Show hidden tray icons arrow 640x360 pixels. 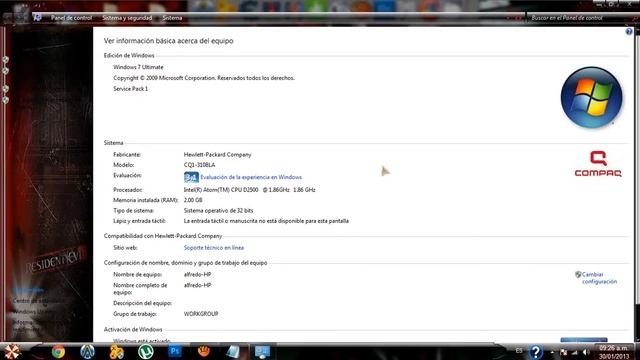tap(552, 352)
